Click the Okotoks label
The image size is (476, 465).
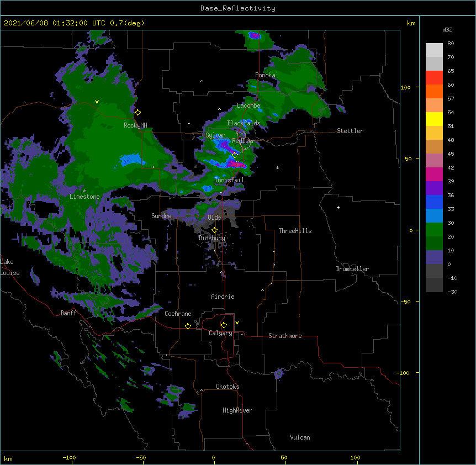click(228, 387)
